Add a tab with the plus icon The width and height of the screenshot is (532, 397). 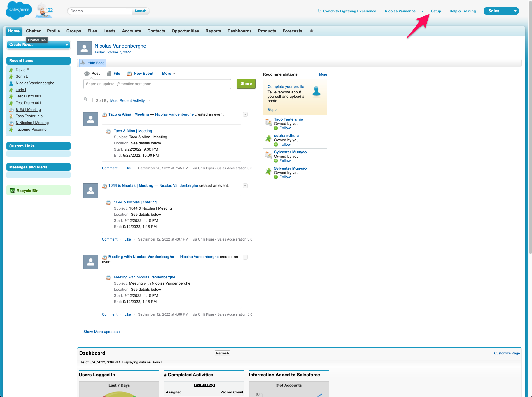(x=311, y=31)
